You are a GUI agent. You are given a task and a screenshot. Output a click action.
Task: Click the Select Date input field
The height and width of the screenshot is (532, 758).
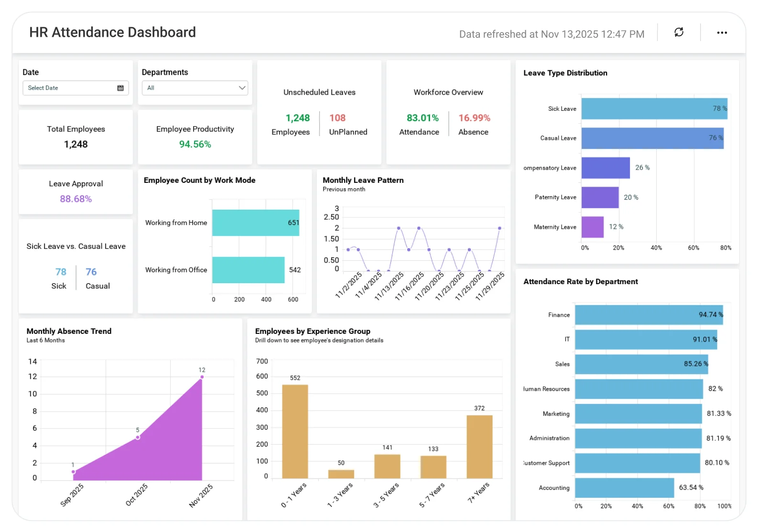tap(76, 88)
